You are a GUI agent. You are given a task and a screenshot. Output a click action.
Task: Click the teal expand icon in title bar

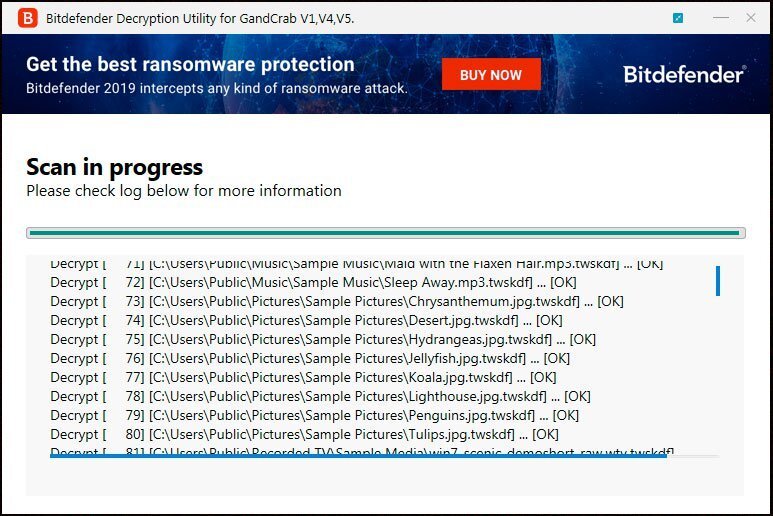point(678,18)
